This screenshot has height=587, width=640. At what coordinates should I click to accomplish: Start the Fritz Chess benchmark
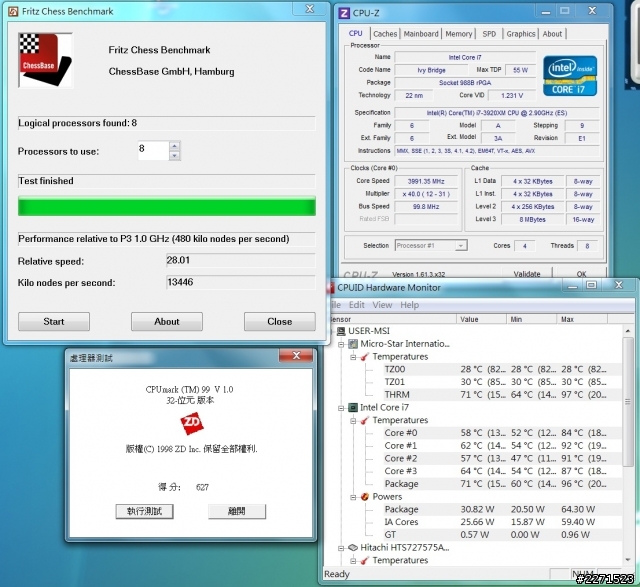(x=54, y=322)
